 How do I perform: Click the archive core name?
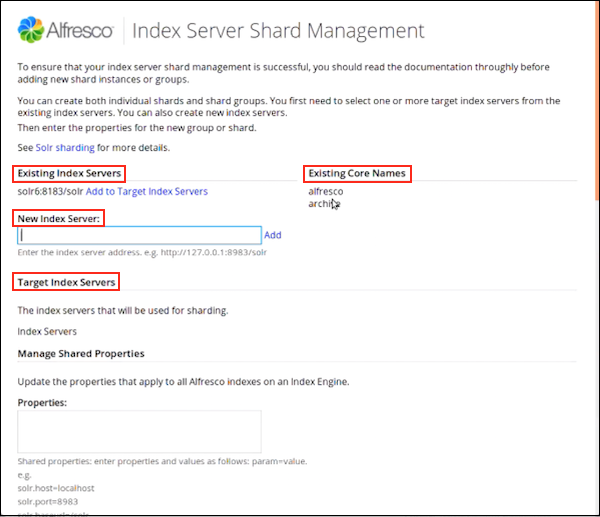coord(324,203)
